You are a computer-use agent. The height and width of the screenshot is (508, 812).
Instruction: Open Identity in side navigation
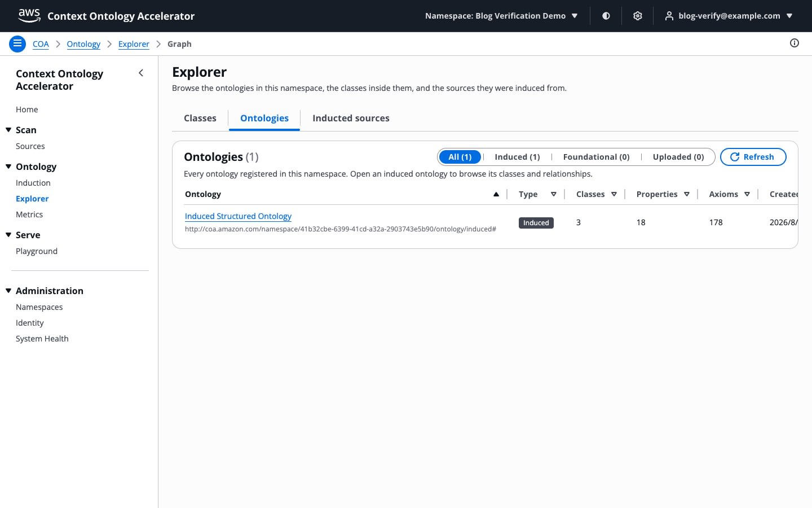tap(30, 323)
